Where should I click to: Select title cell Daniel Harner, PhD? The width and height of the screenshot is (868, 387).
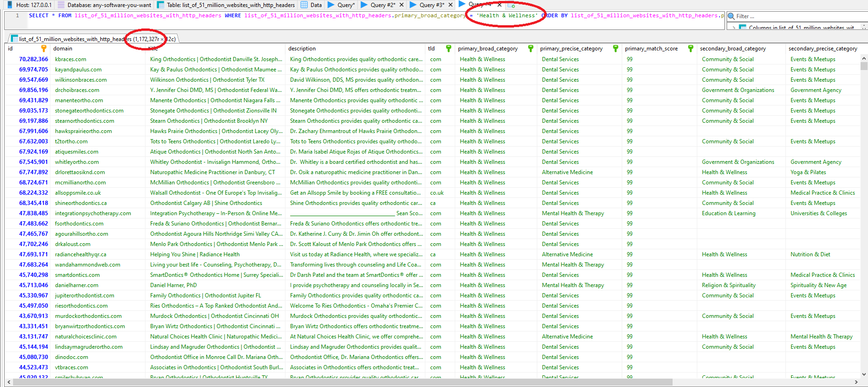click(215, 285)
